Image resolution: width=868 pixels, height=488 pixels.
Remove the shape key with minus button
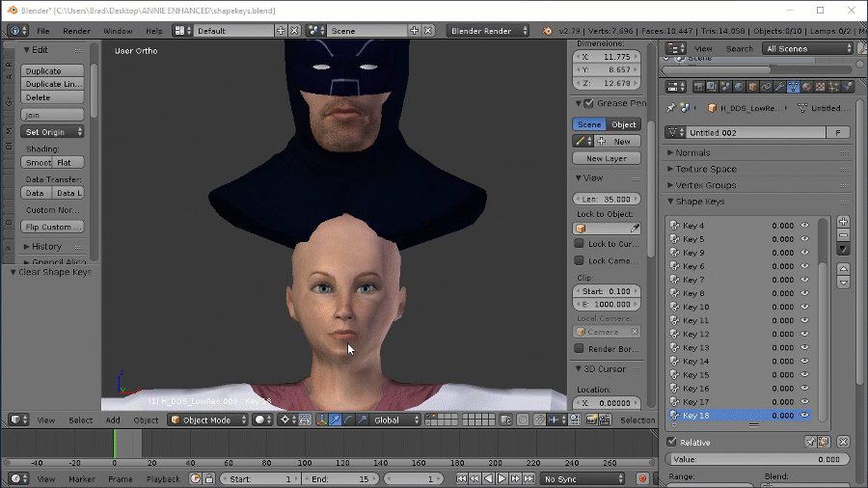coord(843,235)
